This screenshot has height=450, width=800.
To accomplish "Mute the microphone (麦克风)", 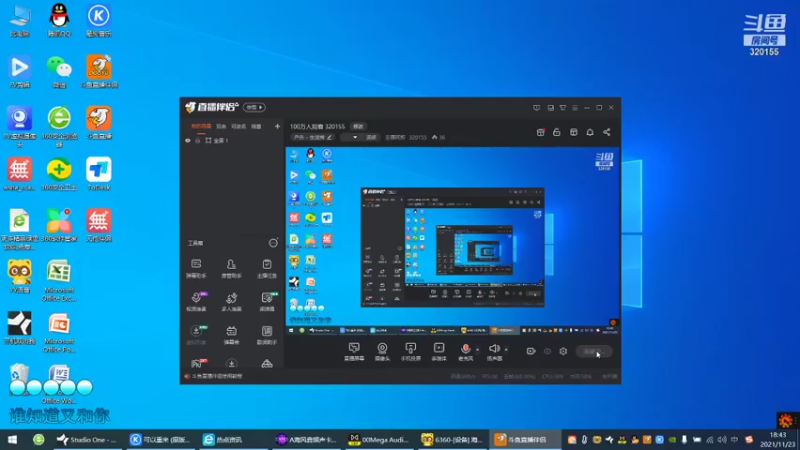I will (x=465, y=352).
